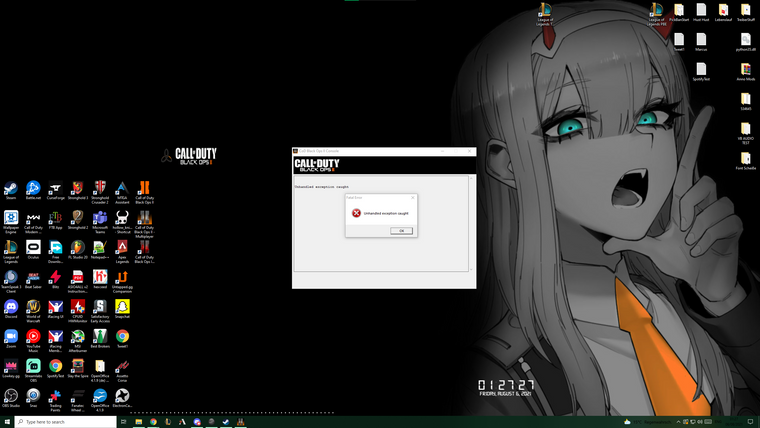Select the Lowkey.gg desktop icon
This screenshot has height=428, width=760.
click(11, 368)
